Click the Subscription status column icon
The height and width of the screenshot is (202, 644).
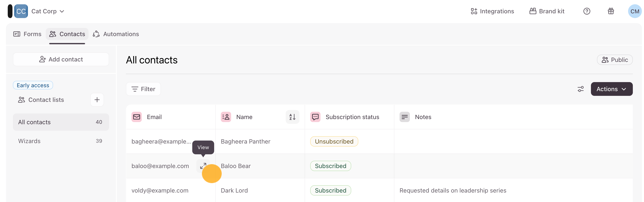point(315,117)
